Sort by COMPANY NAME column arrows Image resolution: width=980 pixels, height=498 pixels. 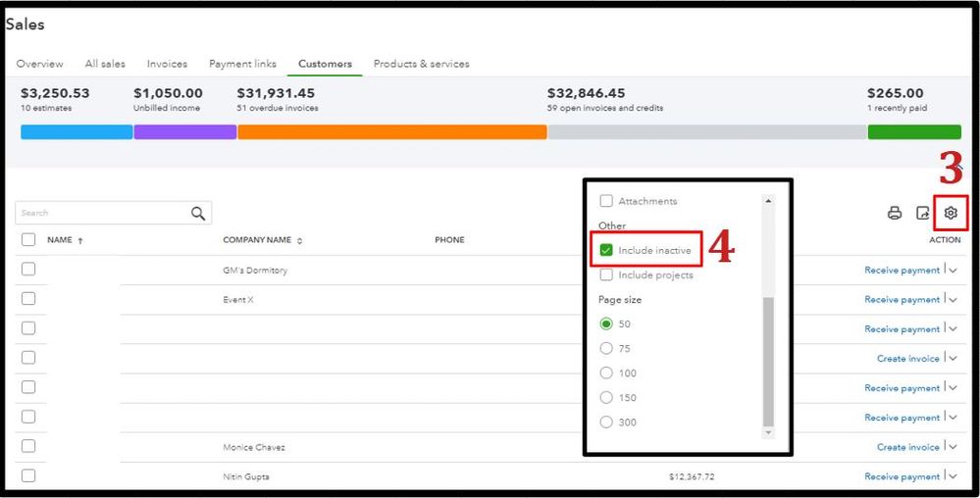(x=299, y=240)
